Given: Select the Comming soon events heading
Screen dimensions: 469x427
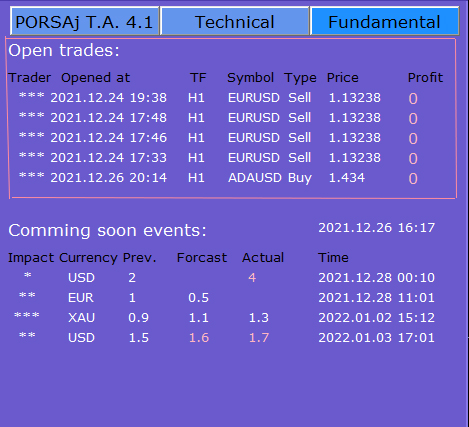Looking at the screenshot, I should [x=107, y=230].
